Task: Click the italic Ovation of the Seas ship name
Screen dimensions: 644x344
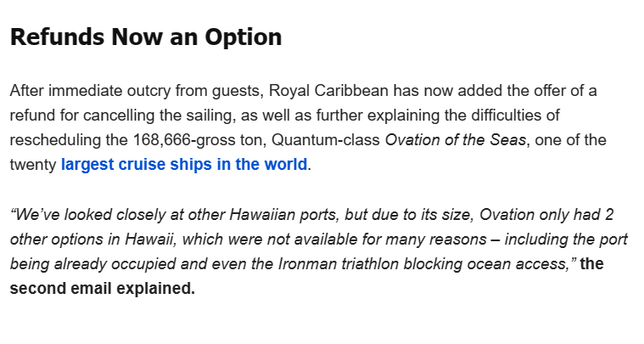Action: 455,140
